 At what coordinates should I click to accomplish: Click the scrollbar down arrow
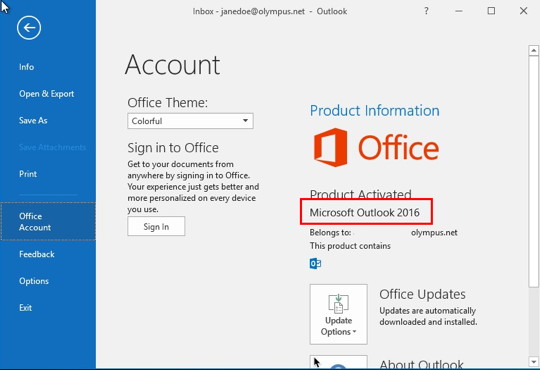pyautogui.click(x=533, y=361)
